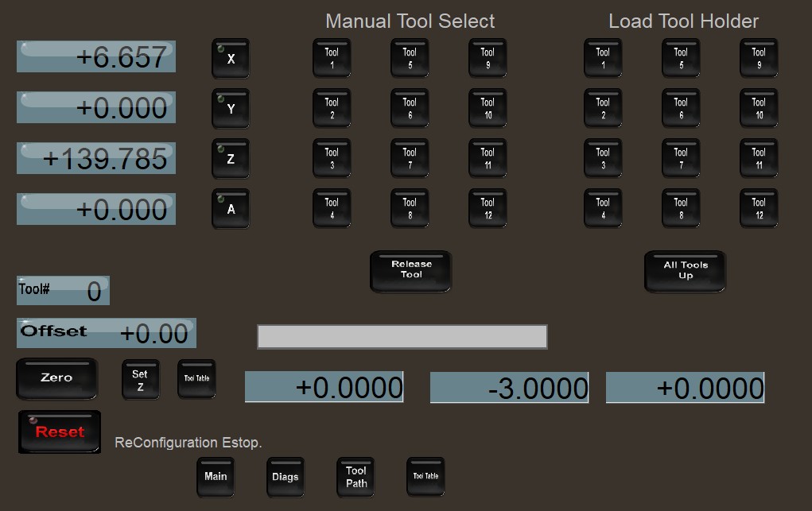Screen dimensions: 812x511
Task: Choose Tool 1 under Manual Tool Select
Action: coord(332,58)
